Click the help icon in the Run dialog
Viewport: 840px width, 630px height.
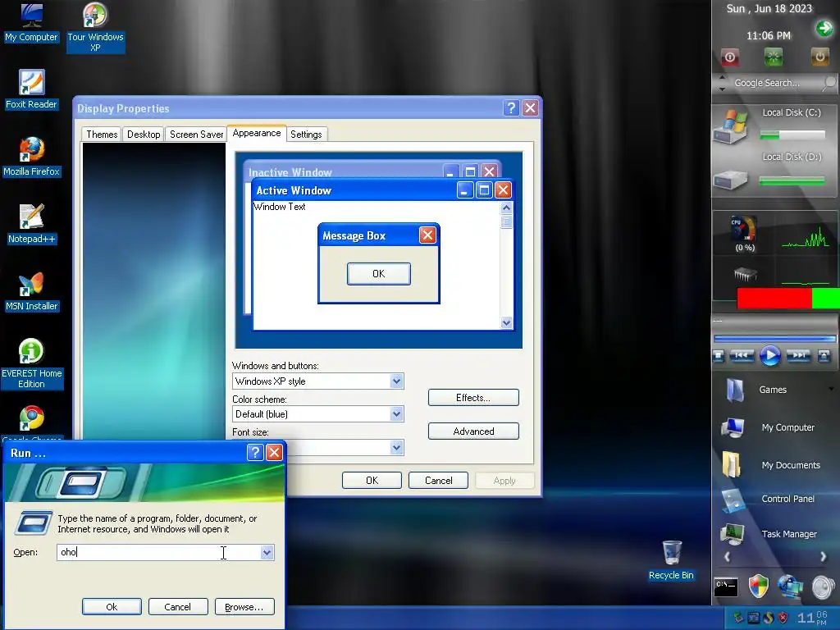pos(255,453)
